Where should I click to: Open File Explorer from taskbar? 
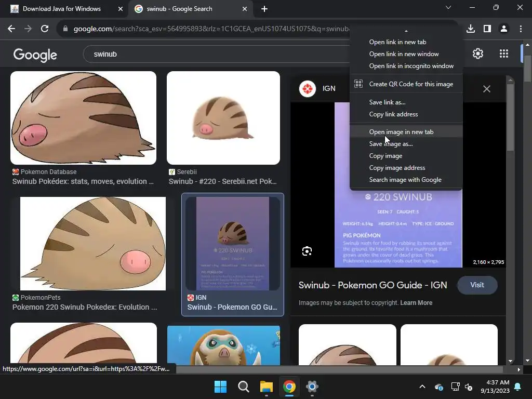267,387
